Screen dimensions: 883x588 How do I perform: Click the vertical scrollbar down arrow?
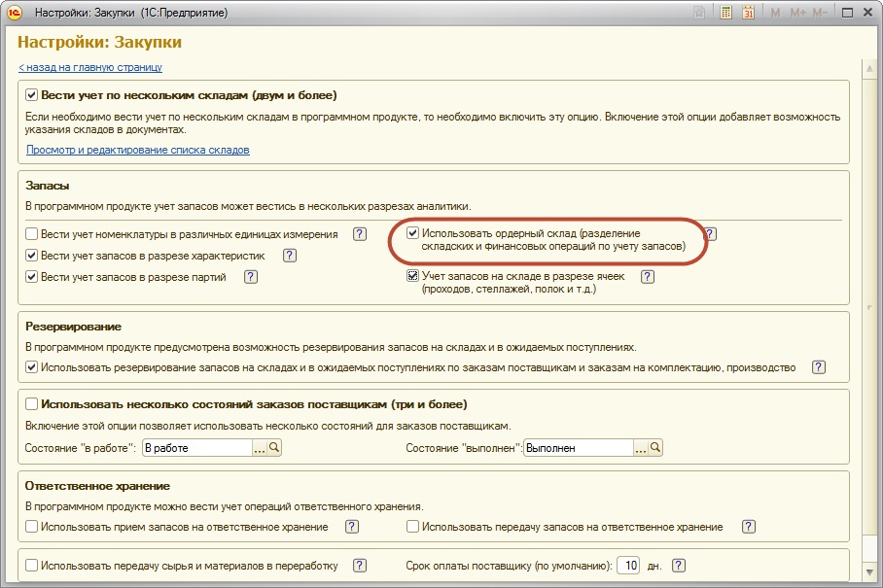[x=868, y=572]
